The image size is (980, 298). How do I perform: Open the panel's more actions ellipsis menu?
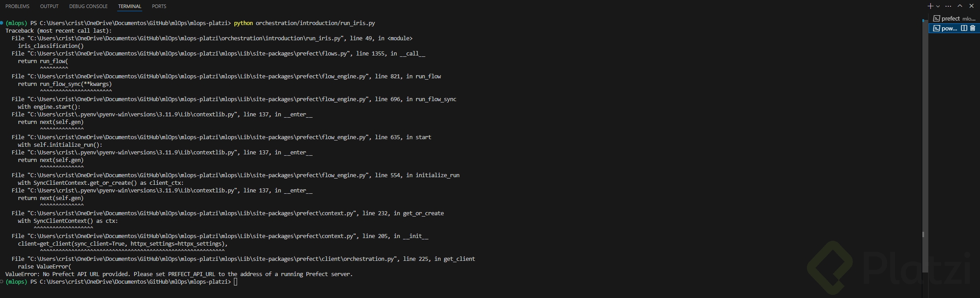[948, 6]
